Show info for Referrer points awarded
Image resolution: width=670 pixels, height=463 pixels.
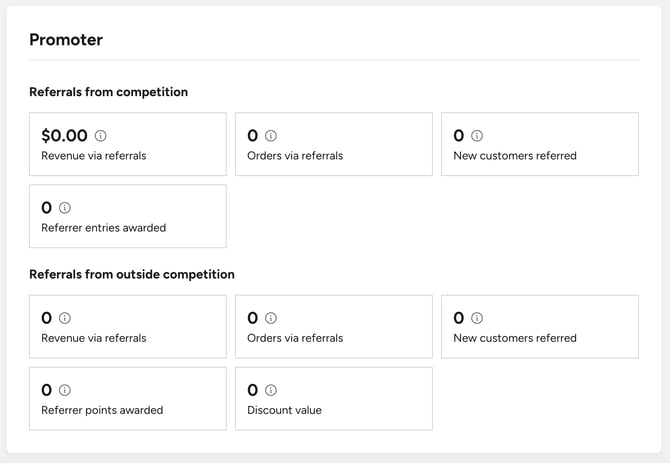coord(65,390)
